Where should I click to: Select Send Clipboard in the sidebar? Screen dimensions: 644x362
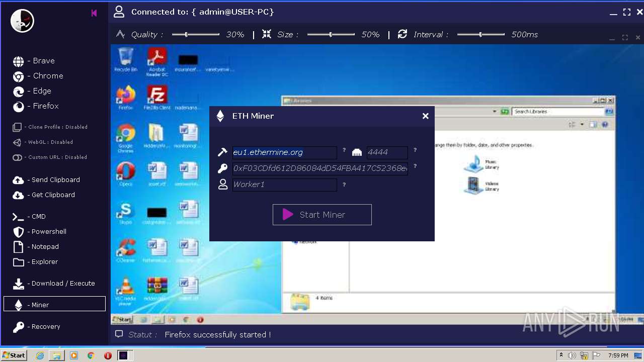(46, 180)
